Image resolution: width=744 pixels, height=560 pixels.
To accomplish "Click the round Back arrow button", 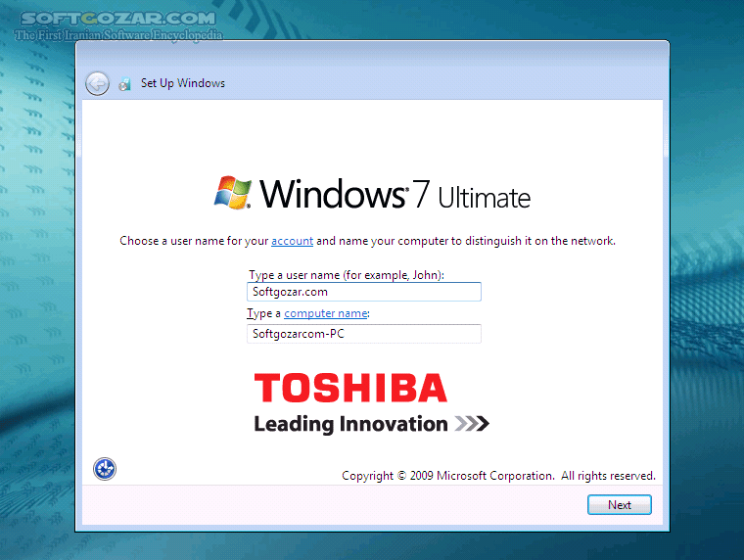I will pyautogui.click(x=97, y=84).
